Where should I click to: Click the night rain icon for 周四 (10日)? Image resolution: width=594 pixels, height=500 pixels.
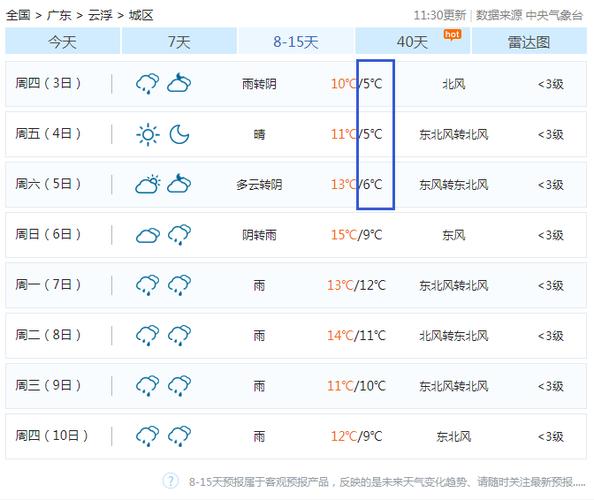click(180, 436)
